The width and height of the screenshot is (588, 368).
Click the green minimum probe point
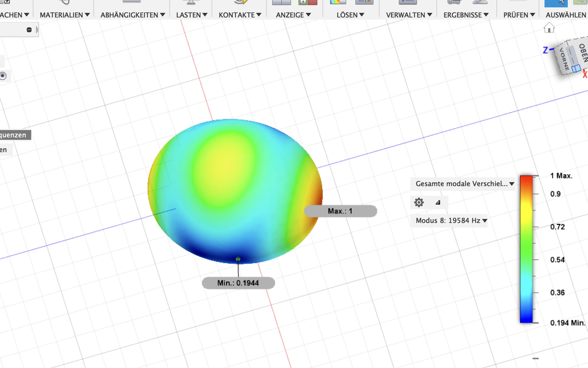[x=238, y=259]
